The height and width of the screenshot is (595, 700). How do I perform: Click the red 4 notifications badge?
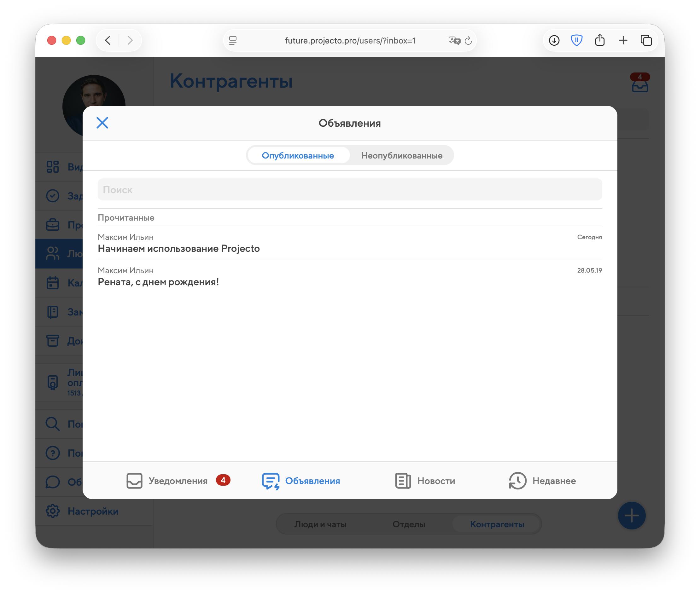(x=223, y=480)
